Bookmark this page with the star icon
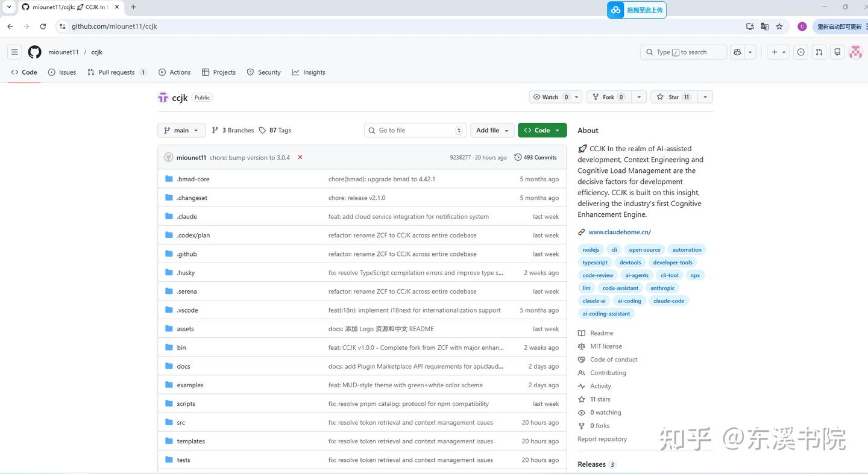868x474 pixels. (779, 27)
